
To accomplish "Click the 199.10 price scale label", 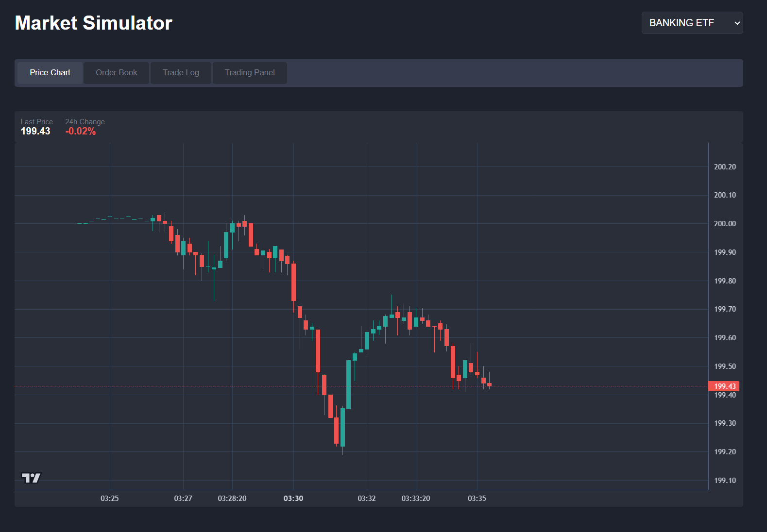I will pyautogui.click(x=725, y=481).
